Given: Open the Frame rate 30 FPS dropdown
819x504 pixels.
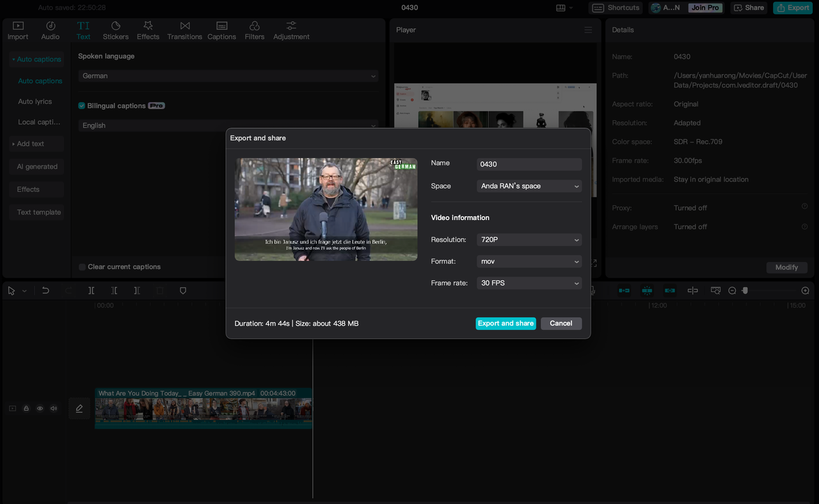Looking at the screenshot, I should [529, 283].
